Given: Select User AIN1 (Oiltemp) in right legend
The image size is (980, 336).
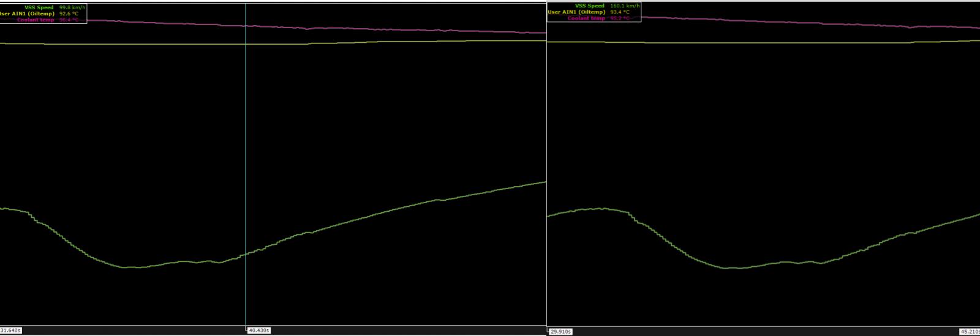Looking at the screenshot, I should (576, 12).
